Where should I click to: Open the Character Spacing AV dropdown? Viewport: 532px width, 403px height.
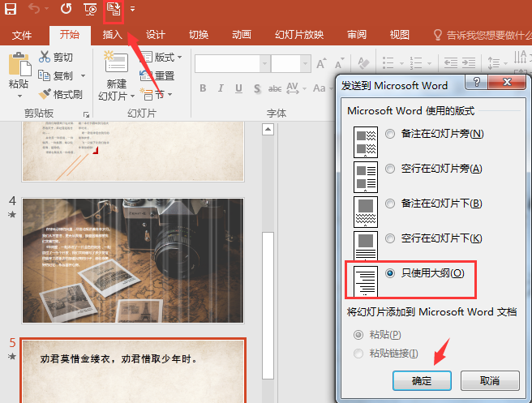pos(296,88)
